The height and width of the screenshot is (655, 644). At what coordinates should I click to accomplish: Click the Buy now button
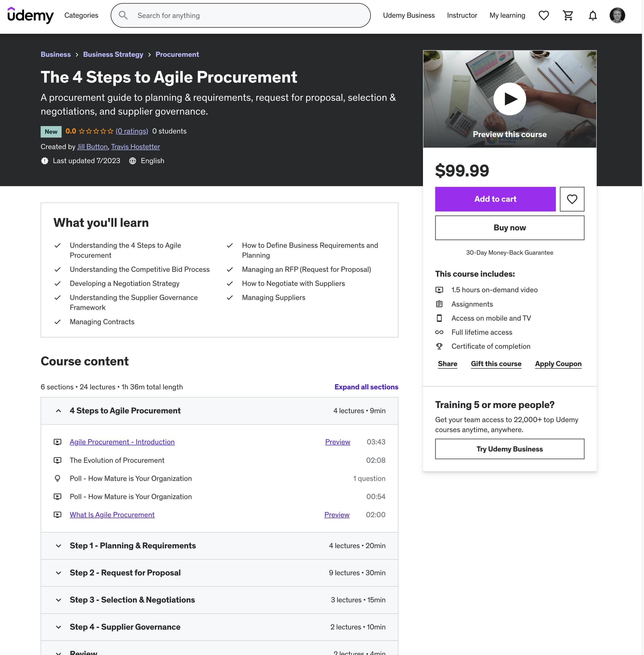(x=509, y=228)
